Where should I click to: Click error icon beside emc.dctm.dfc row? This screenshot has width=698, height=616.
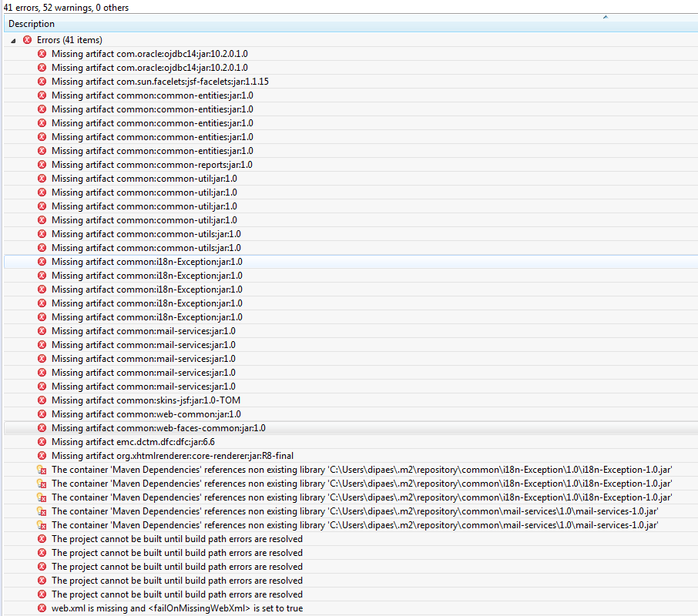42,442
